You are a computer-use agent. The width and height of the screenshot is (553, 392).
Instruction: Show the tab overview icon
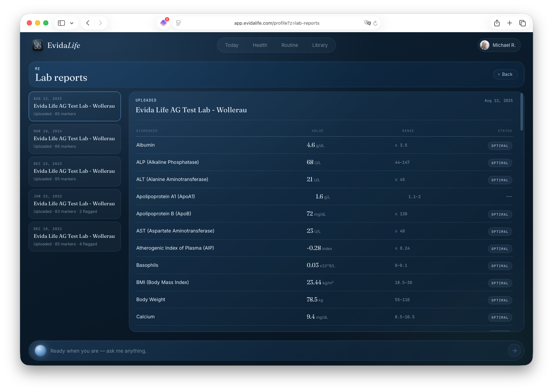pos(523,23)
